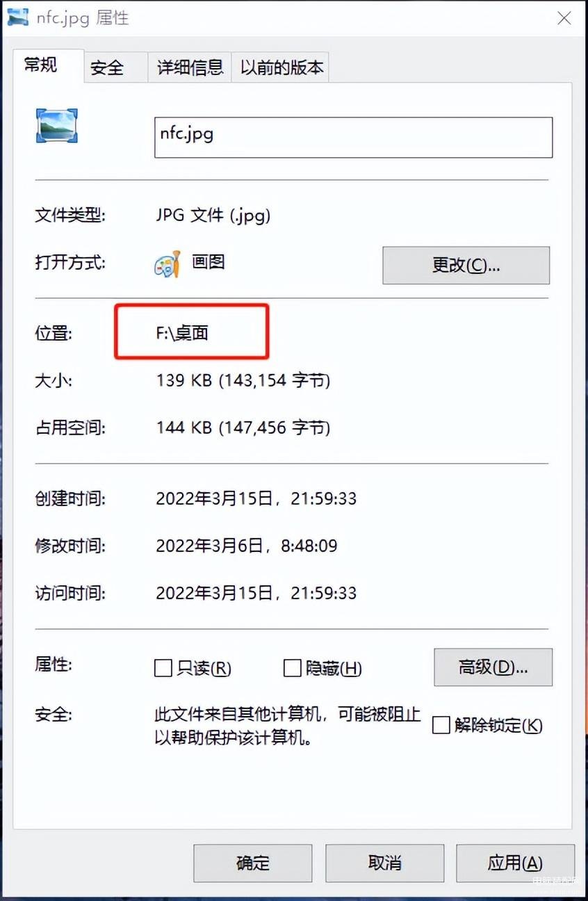Enable the 隐藏(H) hidden checkbox
Image resolution: width=588 pixels, height=901 pixels.
[292, 668]
